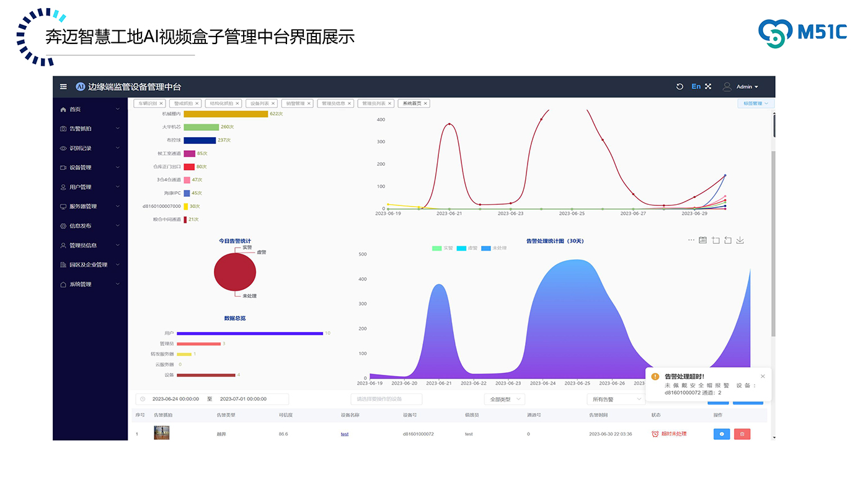Open the 全部类型 dropdown
The height and width of the screenshot is (489, 868).
(x=504, y=399)
